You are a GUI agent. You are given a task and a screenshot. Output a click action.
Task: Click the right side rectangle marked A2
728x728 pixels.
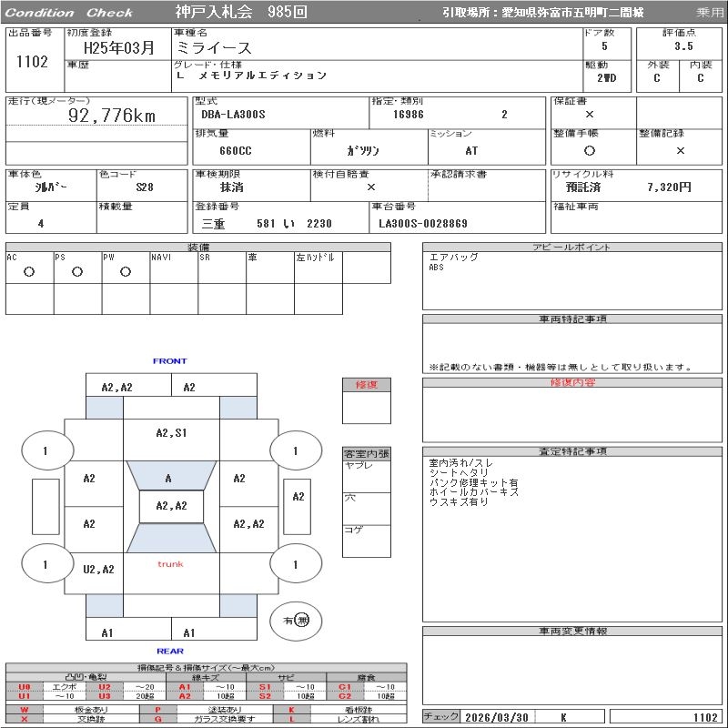(298, 497)
